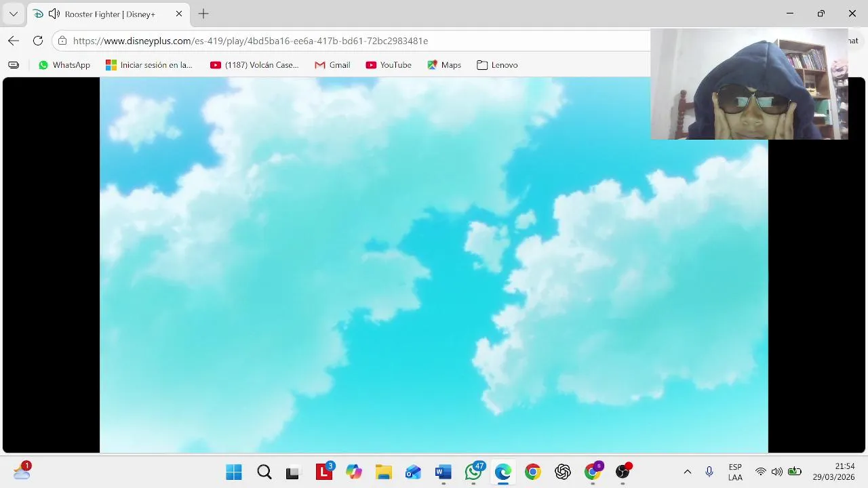This screenshot has width=868, height=488.
Task: Minimize the Edge browser window
Action: click(x=790, y=14)
